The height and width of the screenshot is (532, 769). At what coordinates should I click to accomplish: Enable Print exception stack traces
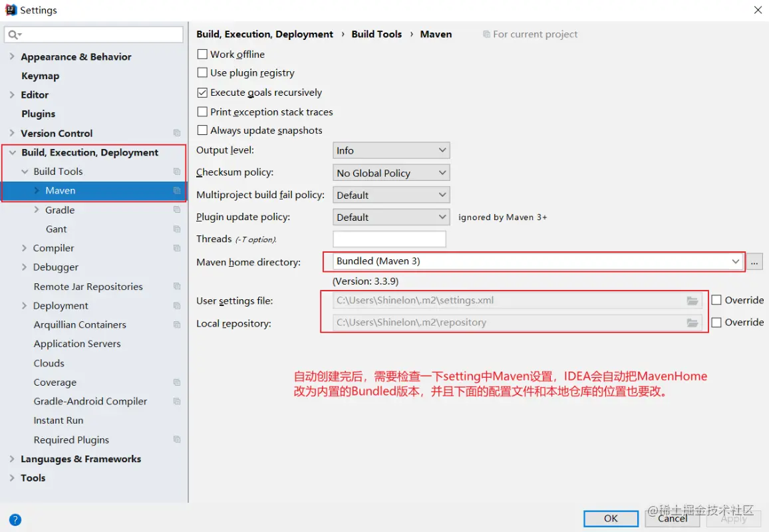(x=202, y=112)
